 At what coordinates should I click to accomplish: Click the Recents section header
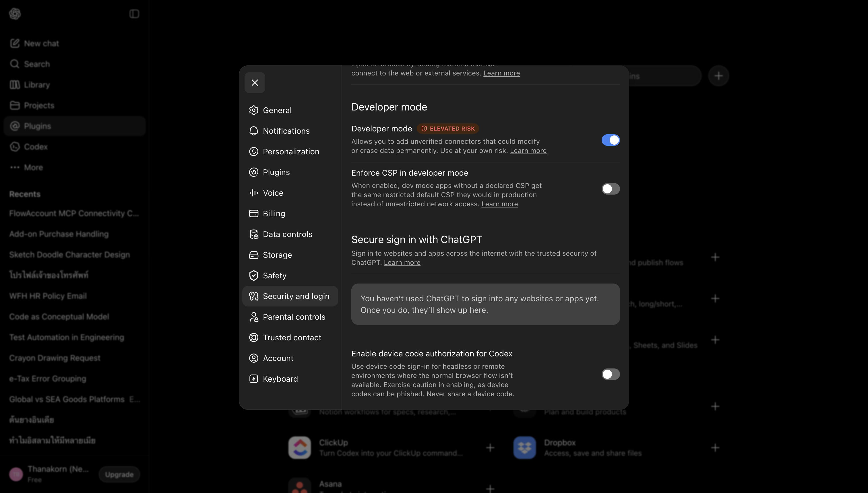25,194
